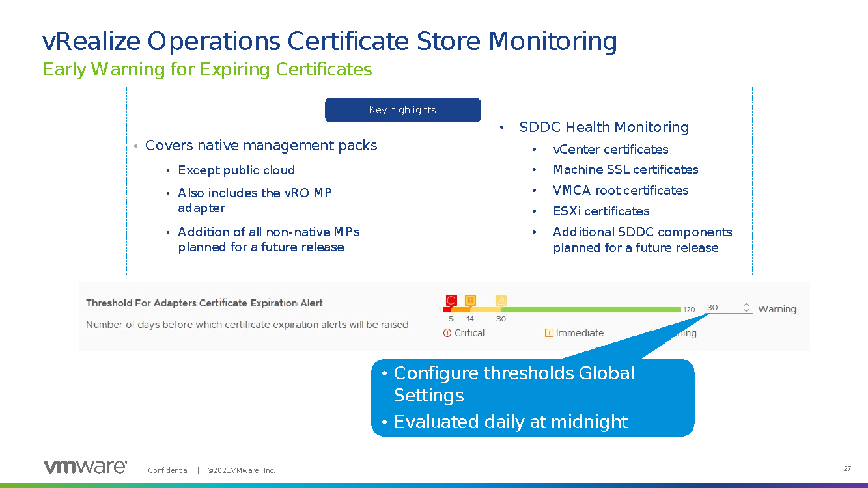Click the warning days input field showing 30
Screen dimensions: 868x488
[721, 308]
